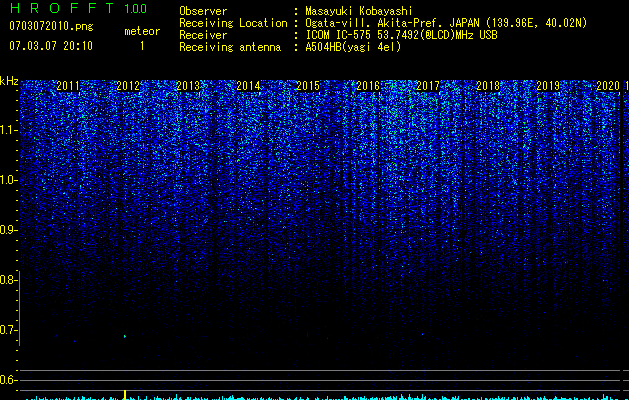
Task: Click the meteor echo dot near 2012
Action: (125, 336)
